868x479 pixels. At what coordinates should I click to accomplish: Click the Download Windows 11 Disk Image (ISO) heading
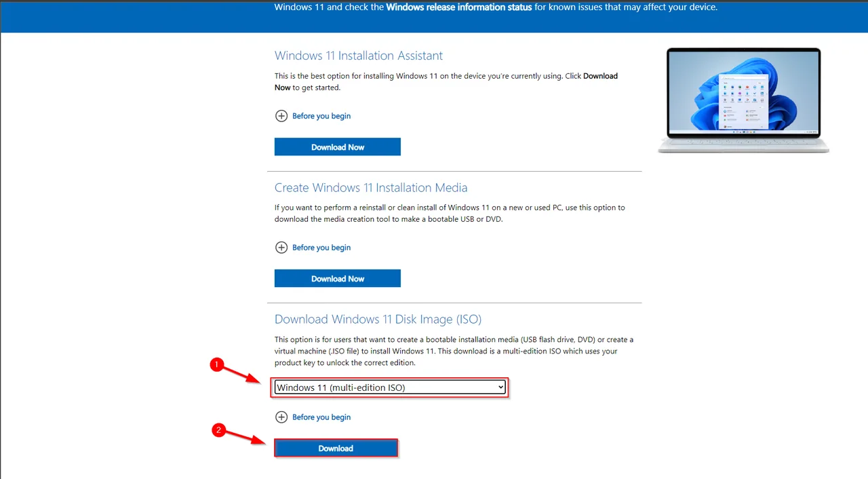click(378, 319)
